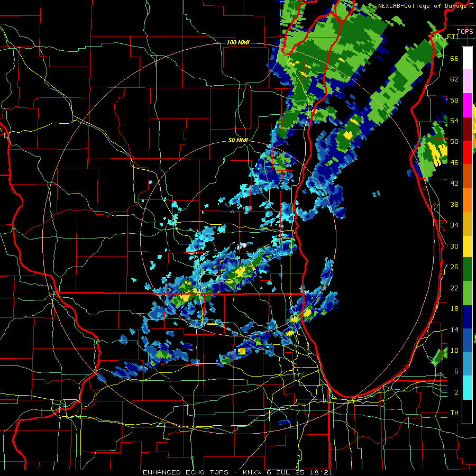Image resolution: width=476 pixels, height=476 pixels.
Task: Click the TH threshold label on the legend
Action: coord(454,413)
